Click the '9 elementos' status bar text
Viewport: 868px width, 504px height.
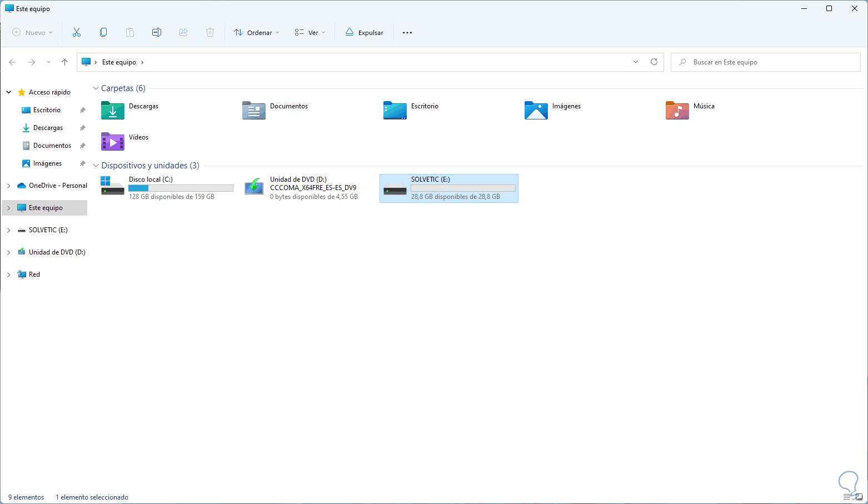click(26, 497)
